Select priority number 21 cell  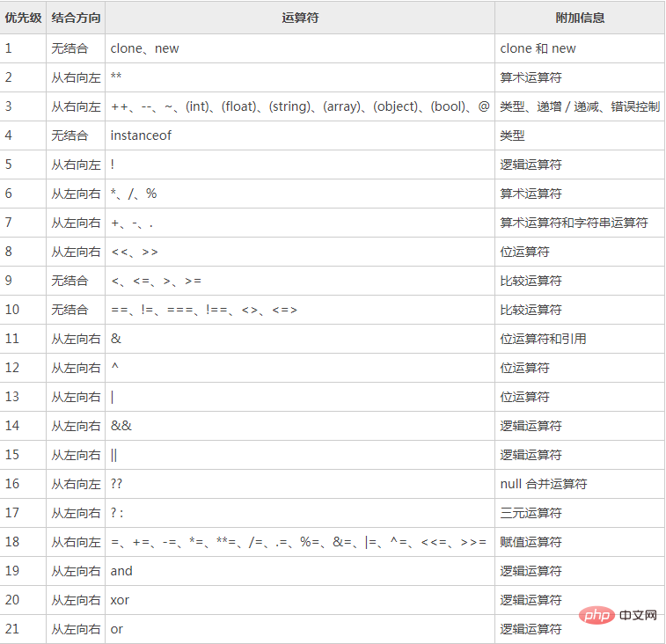(x=23, y=629)
